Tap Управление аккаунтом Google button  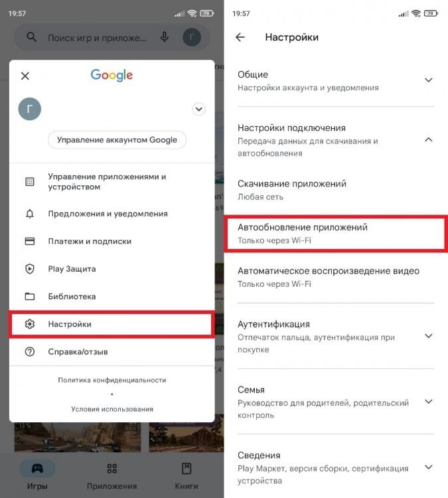pos(117,139)
